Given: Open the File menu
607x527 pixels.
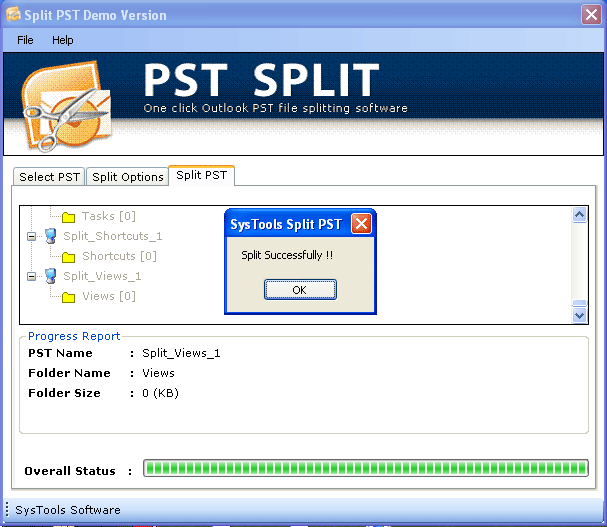Looking at the screenshot, I should click(x=25, y=40).
